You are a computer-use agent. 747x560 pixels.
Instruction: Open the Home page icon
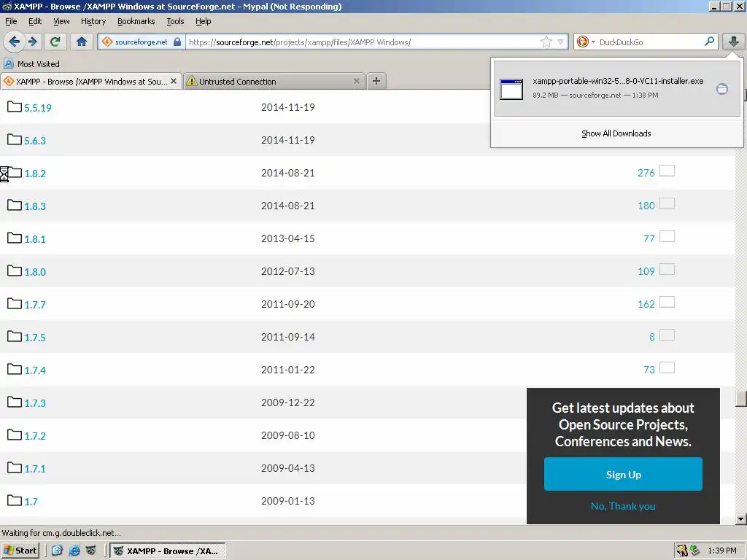(82, 42)
